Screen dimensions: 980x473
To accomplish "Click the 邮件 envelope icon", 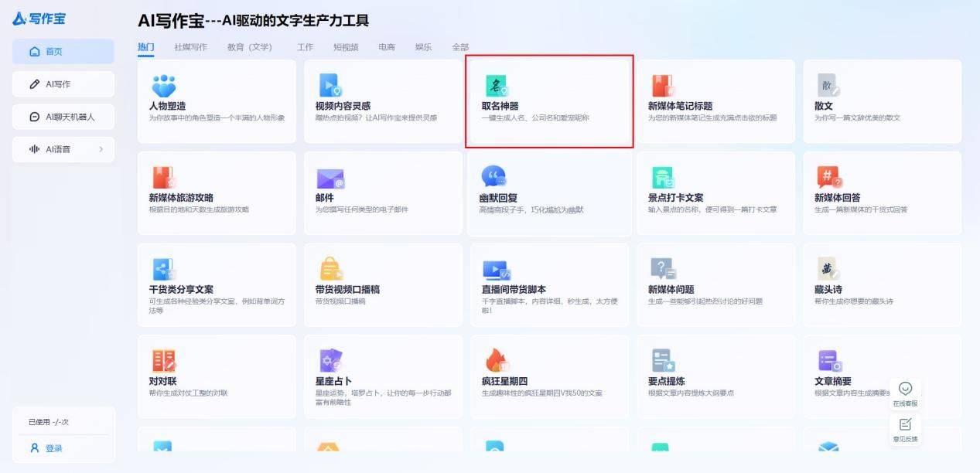I will pyautogui.click(x=330, y=179).
